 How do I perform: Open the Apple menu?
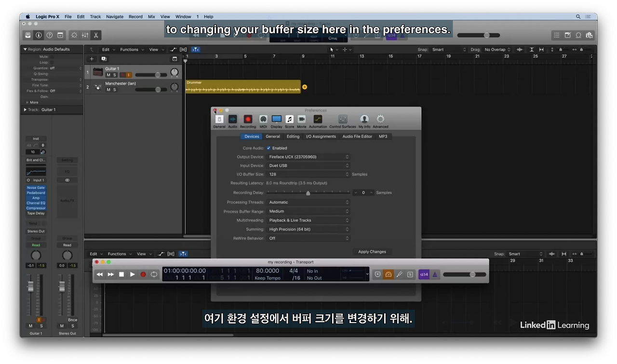coord(28,16)
